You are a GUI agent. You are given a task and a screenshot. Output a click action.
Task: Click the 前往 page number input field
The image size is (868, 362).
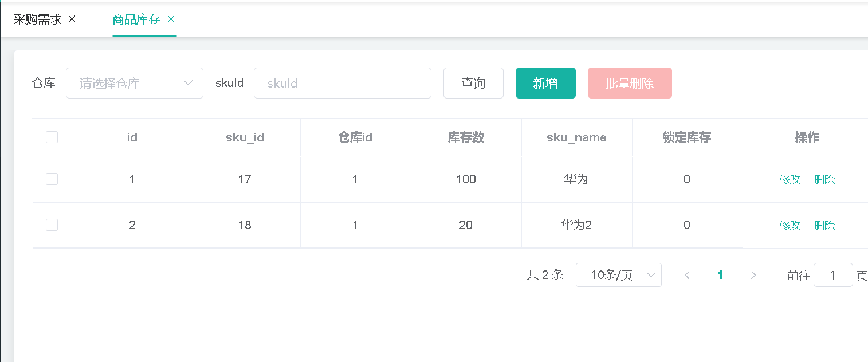coord(833,275)
